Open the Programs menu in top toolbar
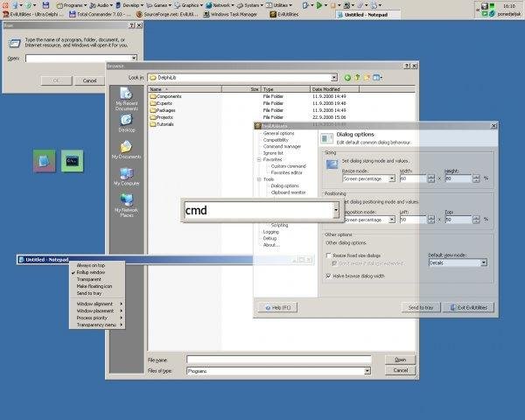Screen dimensions: 525x420 pyautogui.click(x=72, y=5)
